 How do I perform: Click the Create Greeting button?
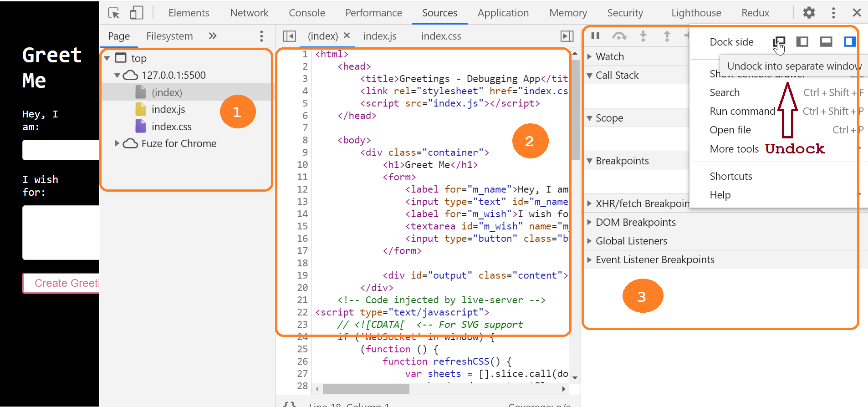pyautogui.click(x=61, y=283)
